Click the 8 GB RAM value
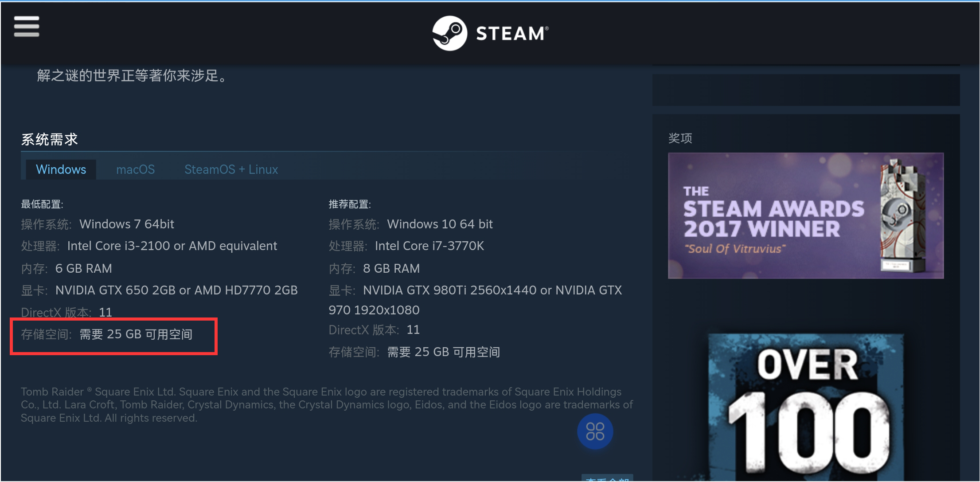Viewport: 980px width, 482px height. click(391, 268)
